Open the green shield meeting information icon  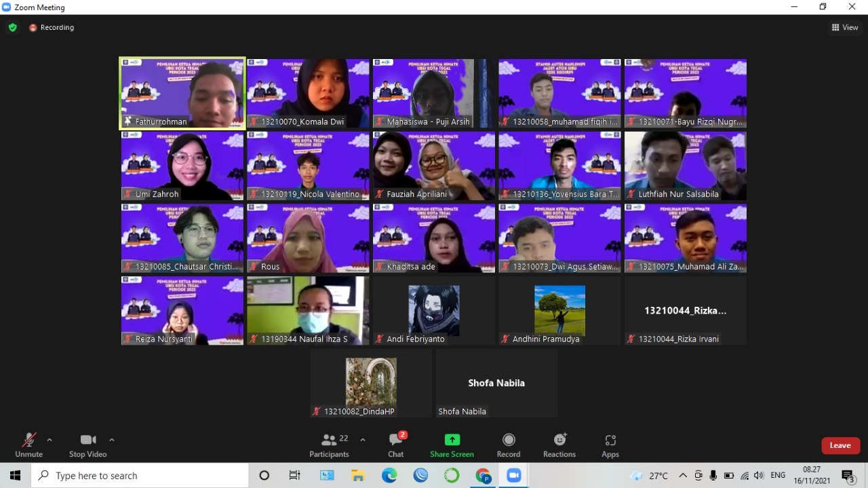click(x=12, y=28)
